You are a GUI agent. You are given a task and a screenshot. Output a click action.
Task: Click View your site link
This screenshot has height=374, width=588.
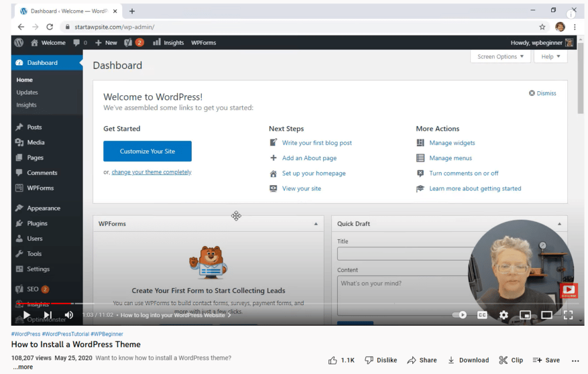click(x=301, y=189)
